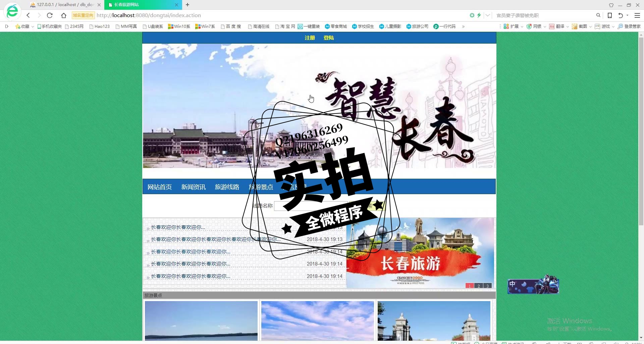Viewport: 644px width, 344px height.
Task: Click the address bar URL field
Action: pyautogui.click(x=282, y=15)
